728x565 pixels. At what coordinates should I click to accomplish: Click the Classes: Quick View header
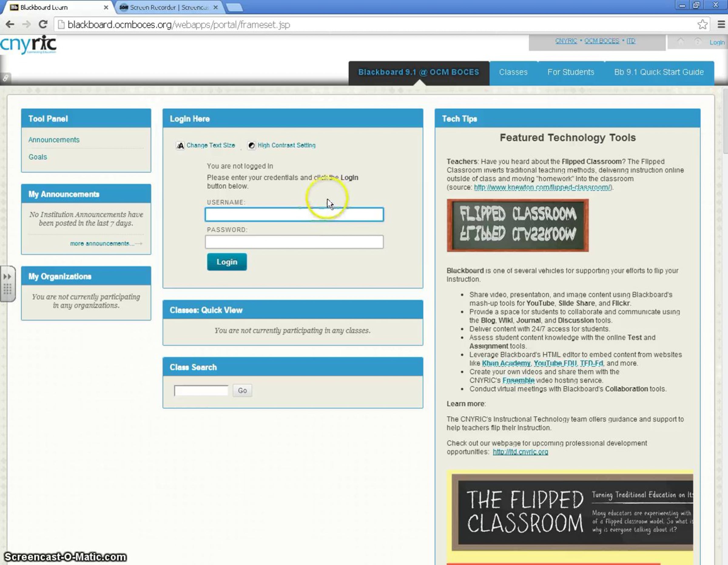[293, 310]
